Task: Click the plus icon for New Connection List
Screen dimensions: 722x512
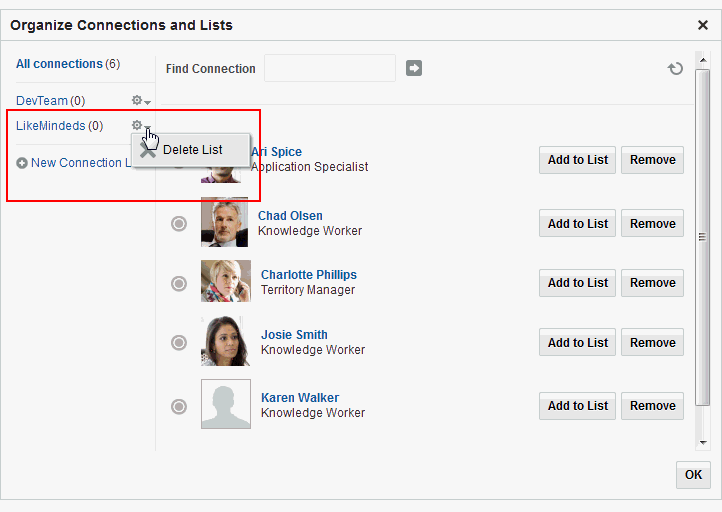Action: 22,163
